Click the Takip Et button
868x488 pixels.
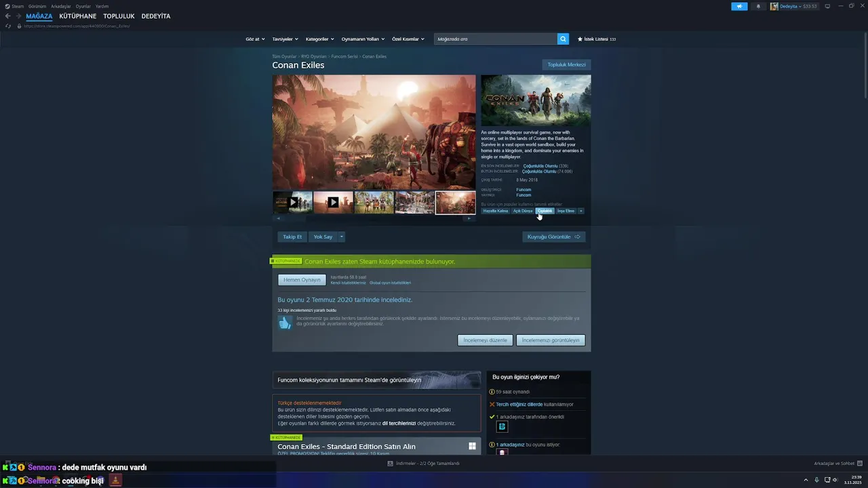point(292,237)
